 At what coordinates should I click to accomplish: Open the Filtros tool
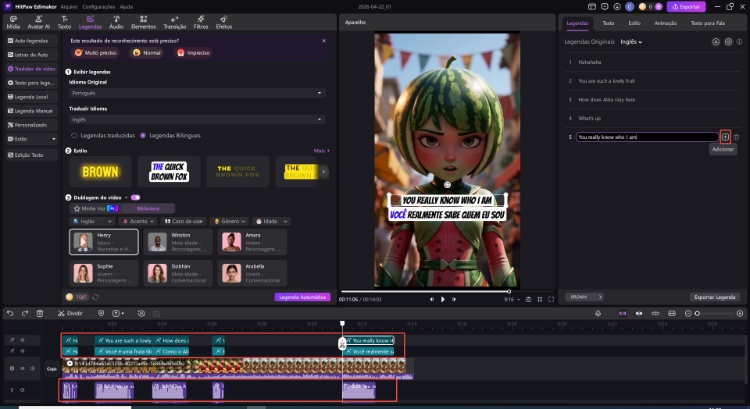[201, 22]
